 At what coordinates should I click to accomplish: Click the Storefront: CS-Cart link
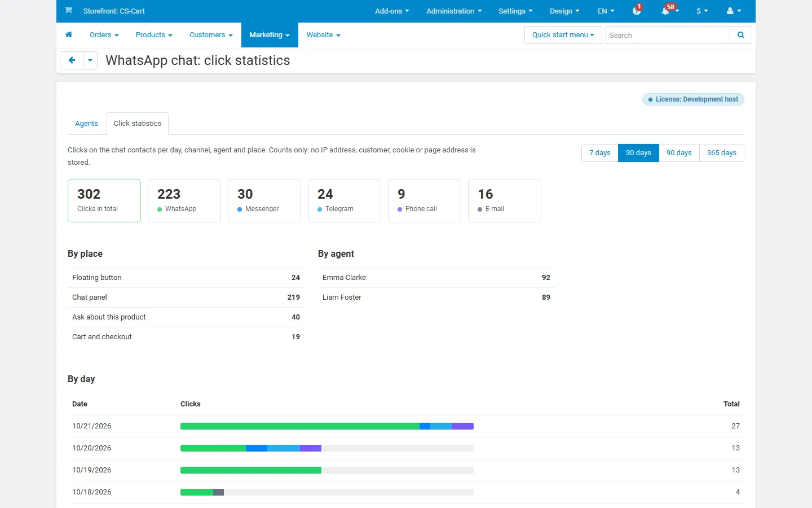click(114, 11)
